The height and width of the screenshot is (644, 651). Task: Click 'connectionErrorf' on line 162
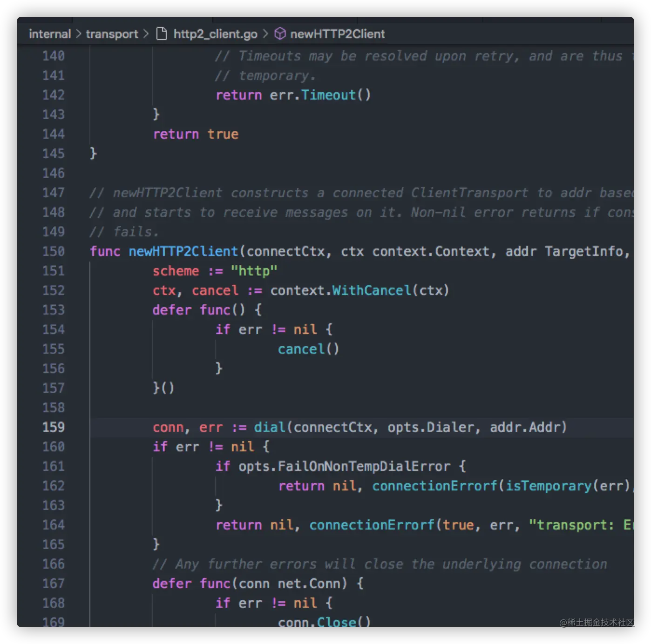click(434, 486)
